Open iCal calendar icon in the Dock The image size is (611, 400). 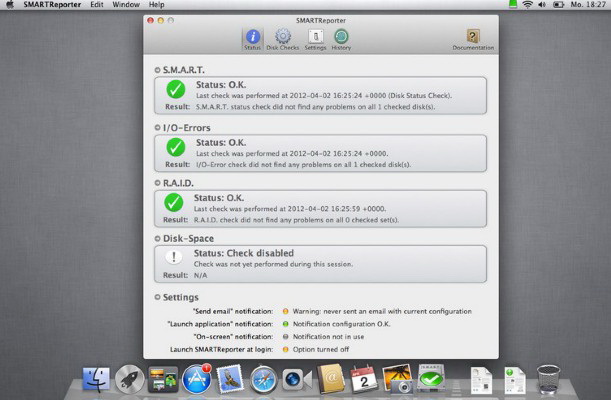click(364, 379)
